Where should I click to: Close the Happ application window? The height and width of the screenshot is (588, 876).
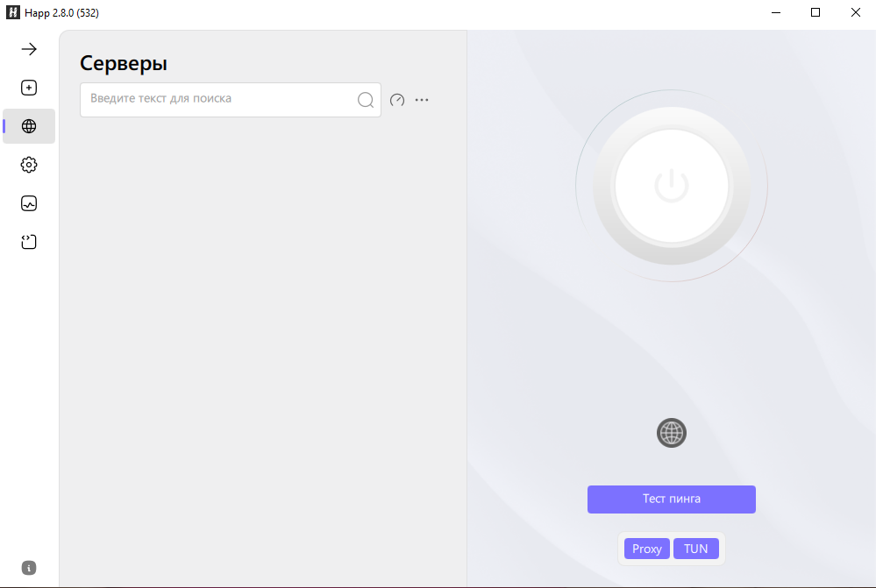coord(856,12)
